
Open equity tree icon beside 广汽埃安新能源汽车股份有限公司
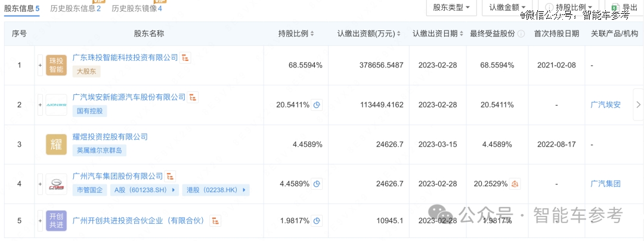pyautogui.click(x=193, y=98)
